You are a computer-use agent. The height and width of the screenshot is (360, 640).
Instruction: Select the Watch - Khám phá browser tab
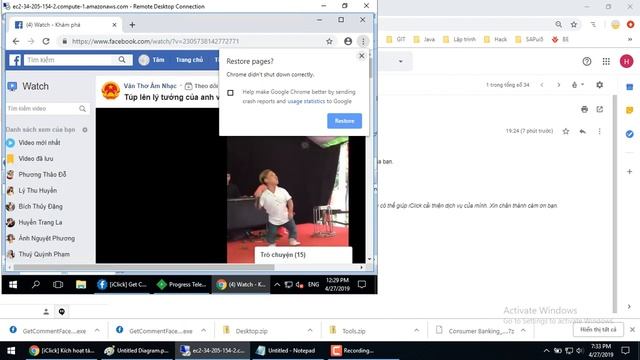pyautogui.click(x=64, y=25)
